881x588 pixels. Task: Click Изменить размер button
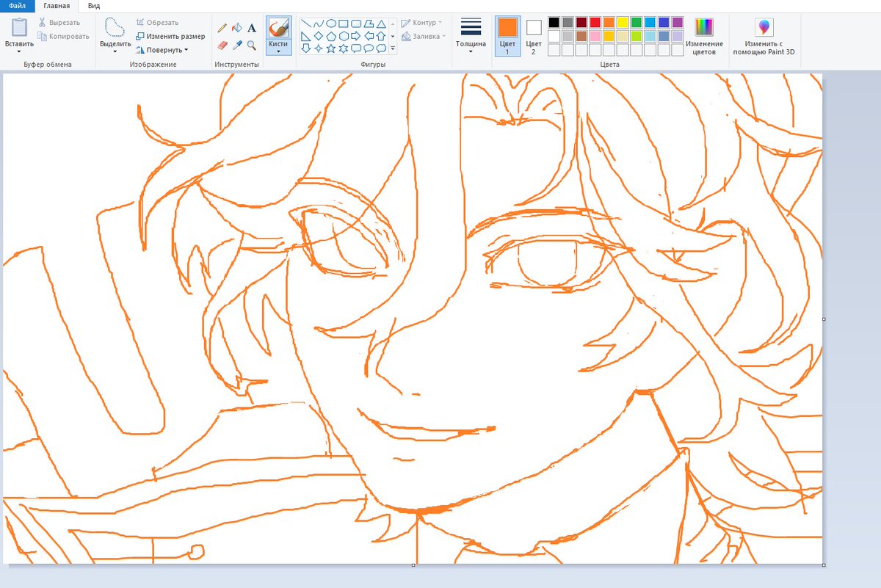[170, 36]
